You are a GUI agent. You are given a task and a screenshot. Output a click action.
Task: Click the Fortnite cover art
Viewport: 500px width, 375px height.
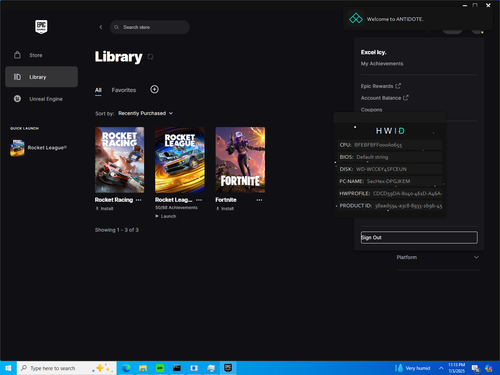(240, 160)
